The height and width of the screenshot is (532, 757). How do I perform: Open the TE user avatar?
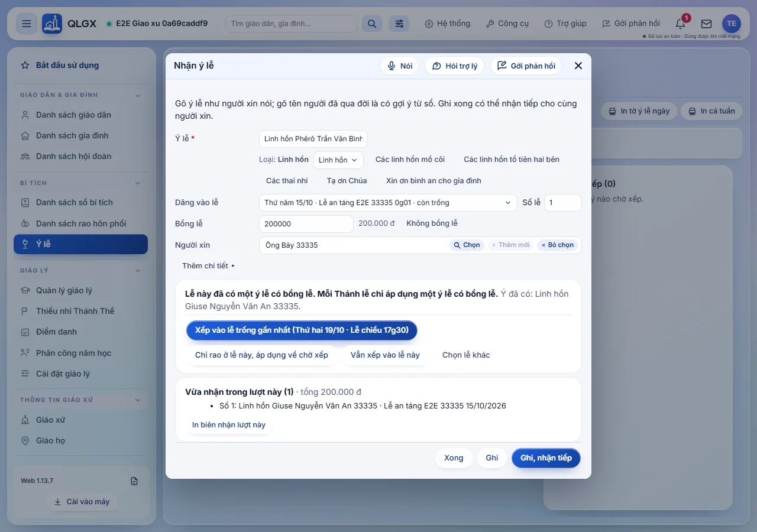tap(732, 24)
